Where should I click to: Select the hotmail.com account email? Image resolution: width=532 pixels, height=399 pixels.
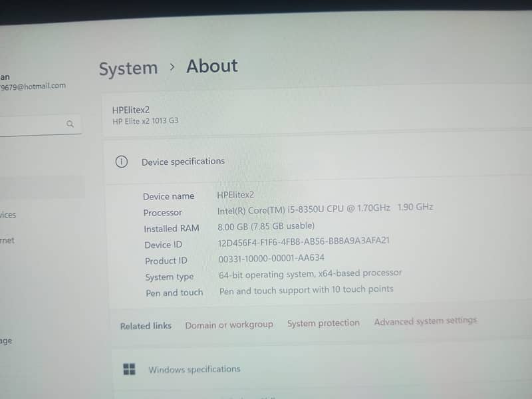[x=33, y=86]
